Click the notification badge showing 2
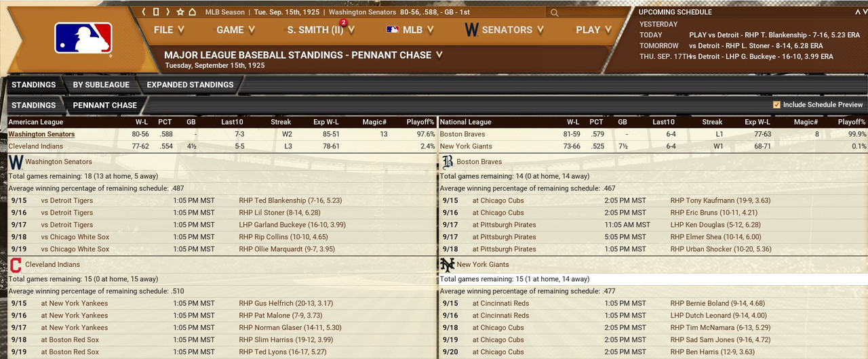868x359 pixels. [343, 22]
